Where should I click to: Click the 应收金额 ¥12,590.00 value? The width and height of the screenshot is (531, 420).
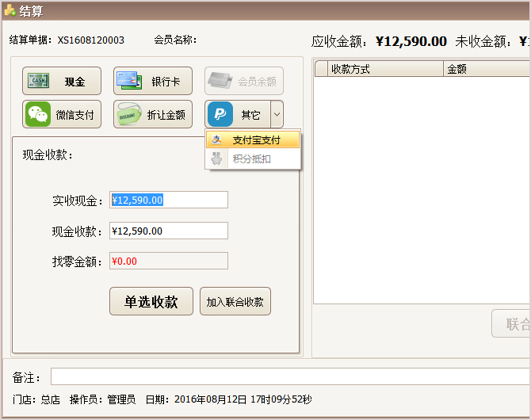[411, 41]
